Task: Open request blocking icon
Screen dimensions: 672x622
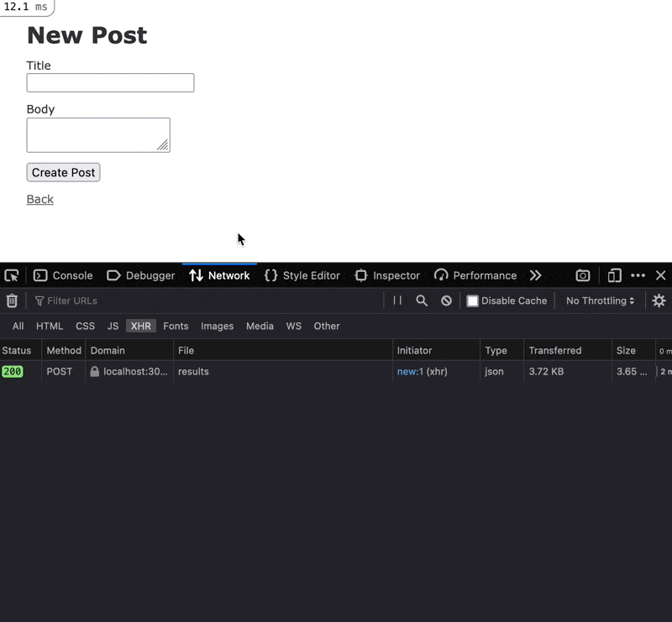Action: point(447,301)
